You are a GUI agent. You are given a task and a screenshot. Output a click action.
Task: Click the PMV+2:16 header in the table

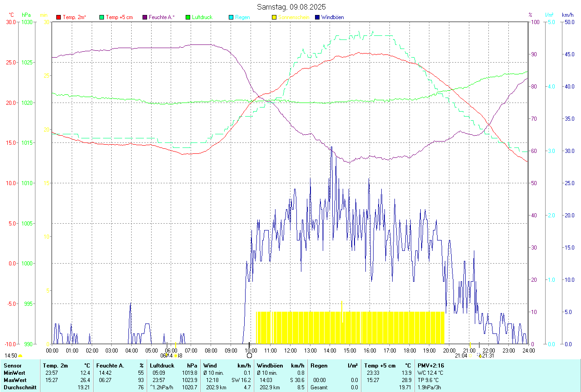[x=431, y=365]
